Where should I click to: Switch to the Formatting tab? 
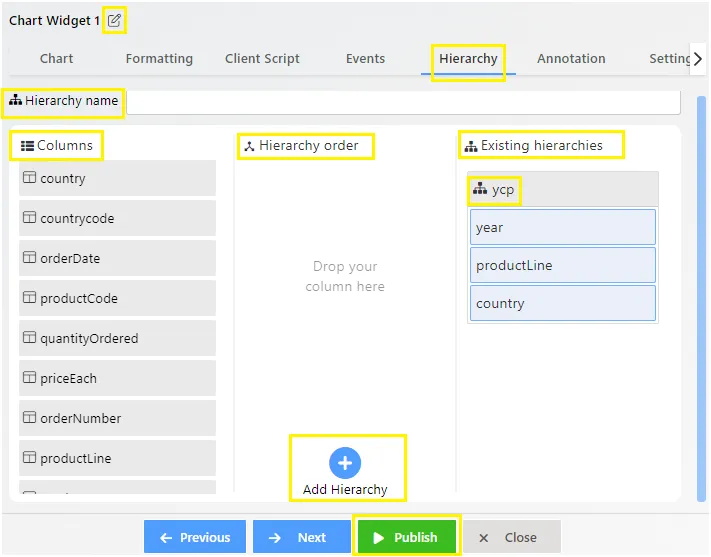pos(159,59)
